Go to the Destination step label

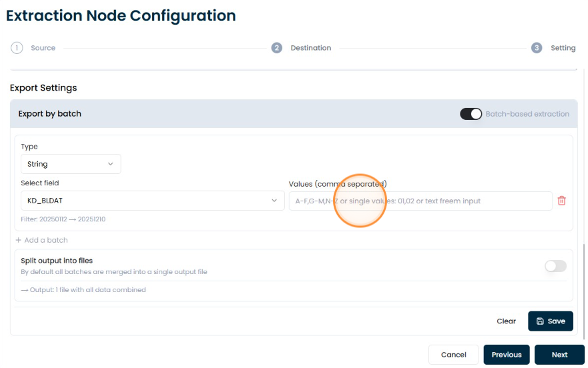point(311,48)
